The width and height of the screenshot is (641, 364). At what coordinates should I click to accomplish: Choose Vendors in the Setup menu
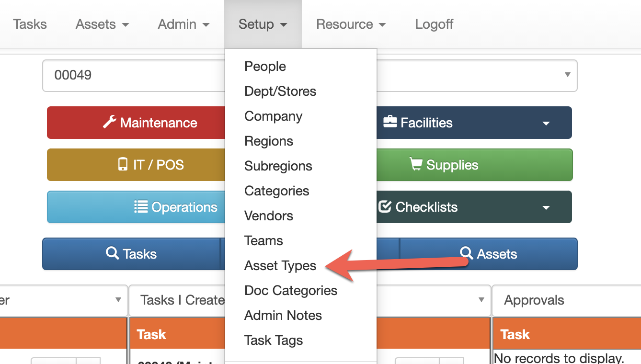[269, 216]
